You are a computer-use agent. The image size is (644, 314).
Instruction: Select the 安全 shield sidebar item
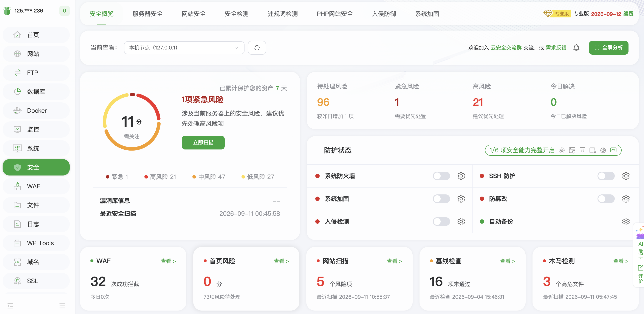[36, 167]
